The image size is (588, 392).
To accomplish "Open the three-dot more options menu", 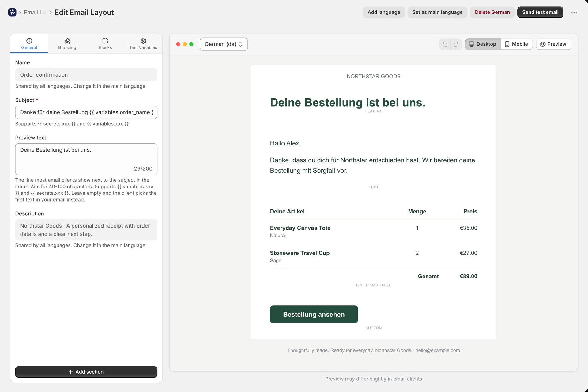I will (x=574, y=12).
